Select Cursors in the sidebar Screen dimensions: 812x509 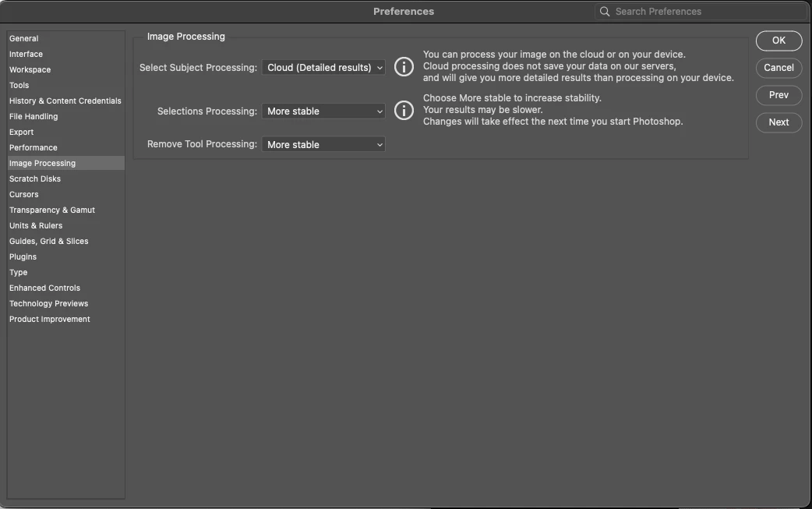[65, 194]
